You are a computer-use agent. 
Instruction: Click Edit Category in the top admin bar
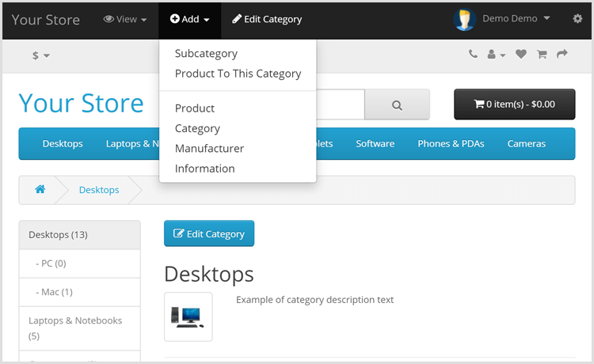(267, 19)
